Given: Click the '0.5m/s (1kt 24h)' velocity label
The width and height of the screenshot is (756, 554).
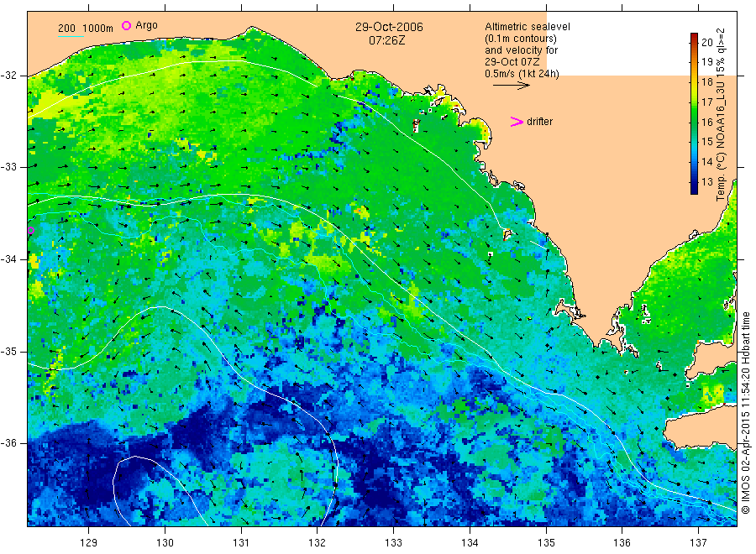Looking at the screenshot, I should click(522, 74).
